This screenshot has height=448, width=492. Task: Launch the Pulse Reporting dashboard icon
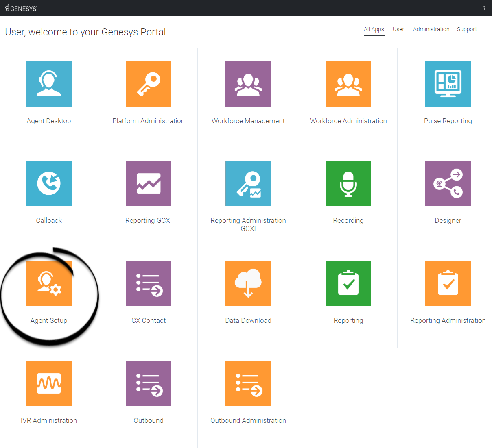[448, 84]
